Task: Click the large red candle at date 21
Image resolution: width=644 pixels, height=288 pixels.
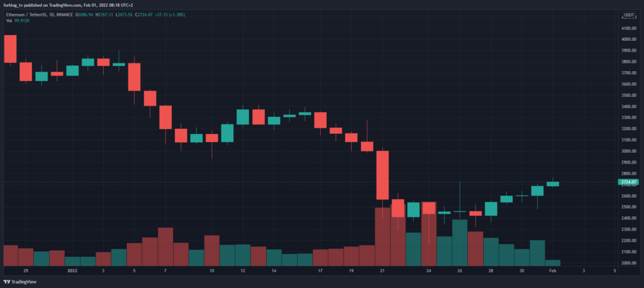Action: (x=382, y=175)
